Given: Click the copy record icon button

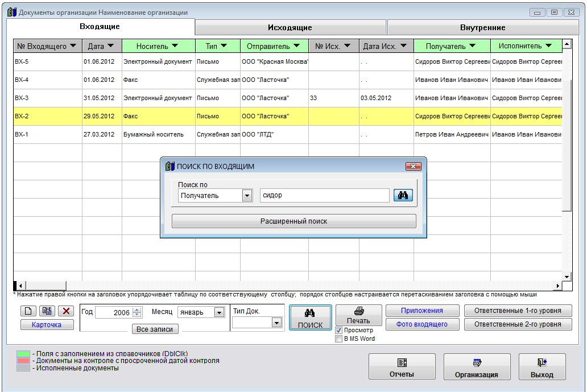Looking at the screenshot, I should click(47, 311).
